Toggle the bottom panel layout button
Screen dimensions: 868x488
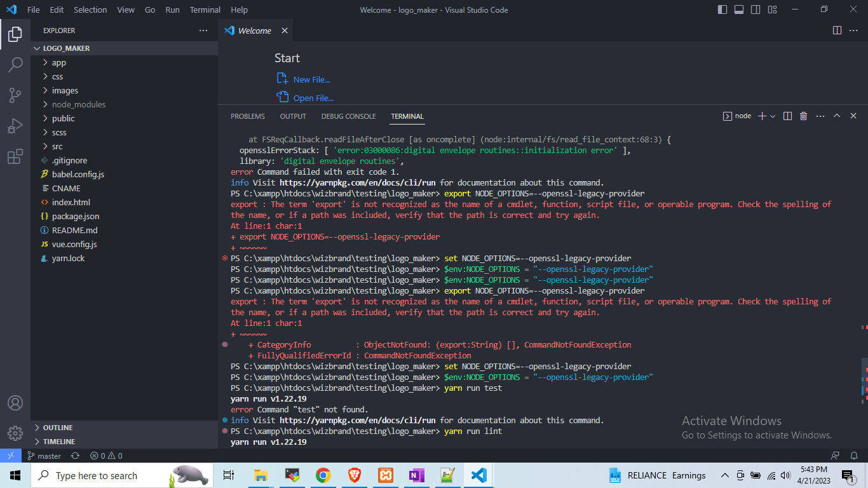(739, 10)
